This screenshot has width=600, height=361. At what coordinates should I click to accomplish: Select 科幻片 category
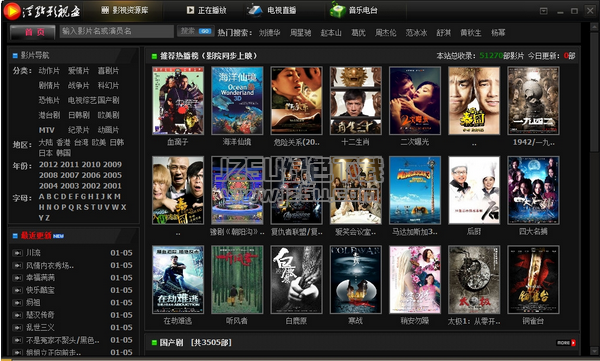tap(108, 85)
